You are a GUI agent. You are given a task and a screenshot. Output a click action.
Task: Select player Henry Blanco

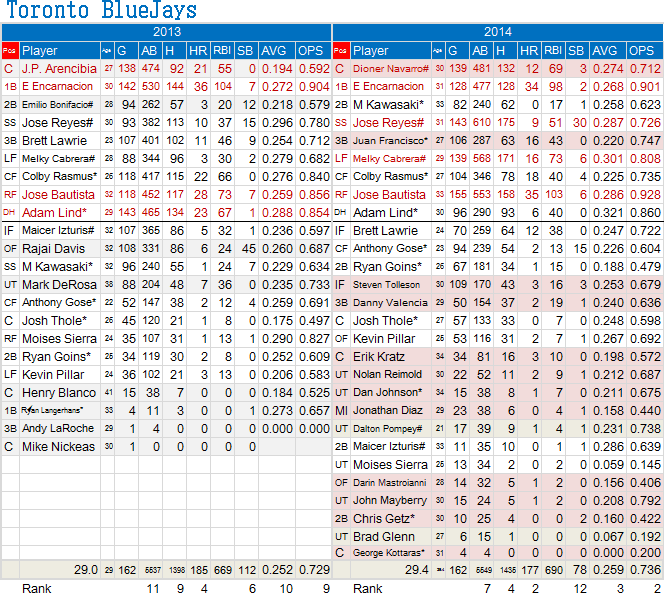pos(59,393)
